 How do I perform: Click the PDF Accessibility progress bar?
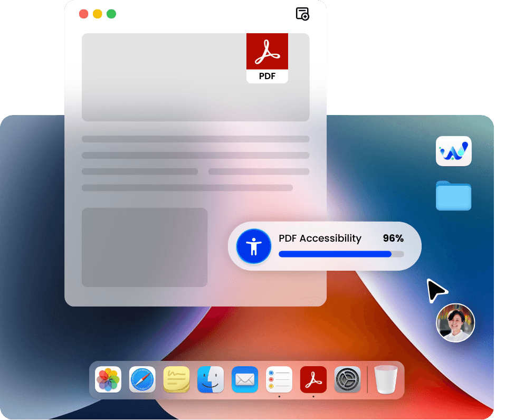click(341, 254)
